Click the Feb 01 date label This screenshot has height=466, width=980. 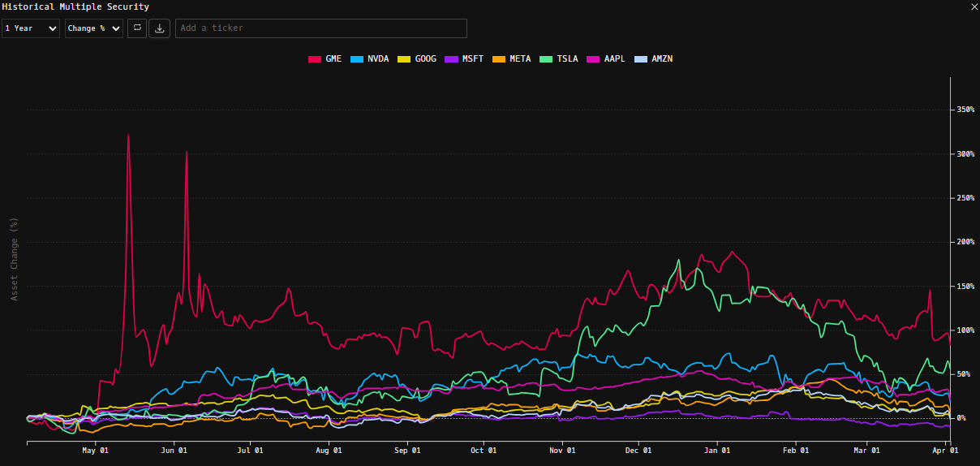797,450
